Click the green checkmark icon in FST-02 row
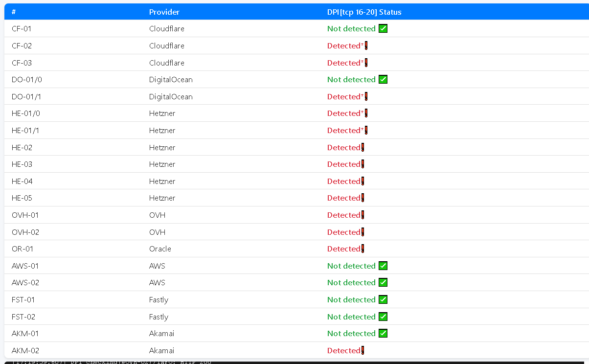Screen dimensions: 589x364 point(383,317)
